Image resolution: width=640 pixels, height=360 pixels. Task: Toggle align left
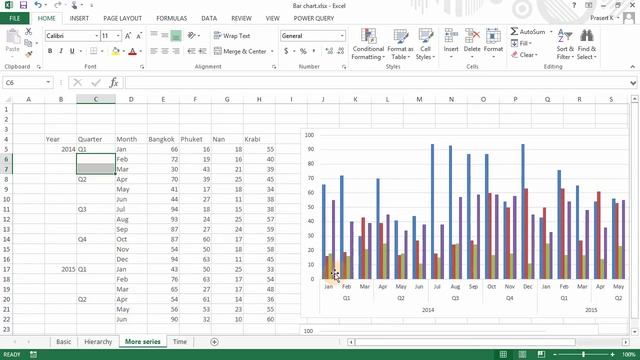153,51
